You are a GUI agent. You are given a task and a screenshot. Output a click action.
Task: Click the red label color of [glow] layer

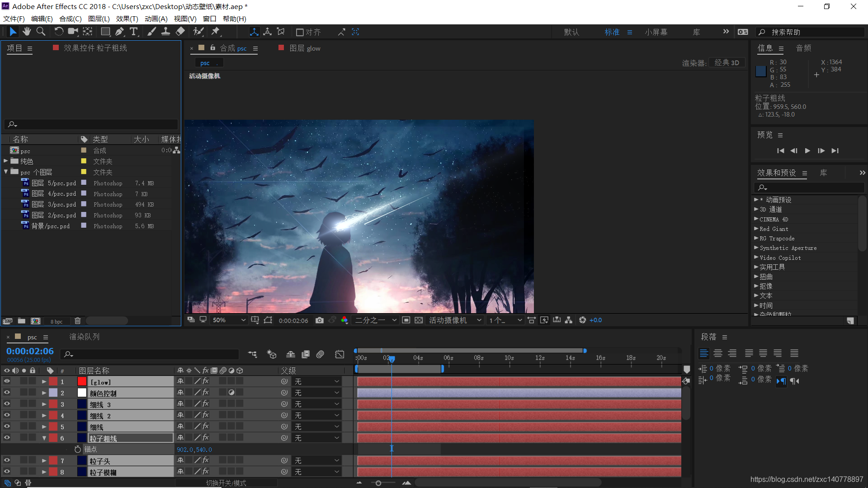coord(53,381)
